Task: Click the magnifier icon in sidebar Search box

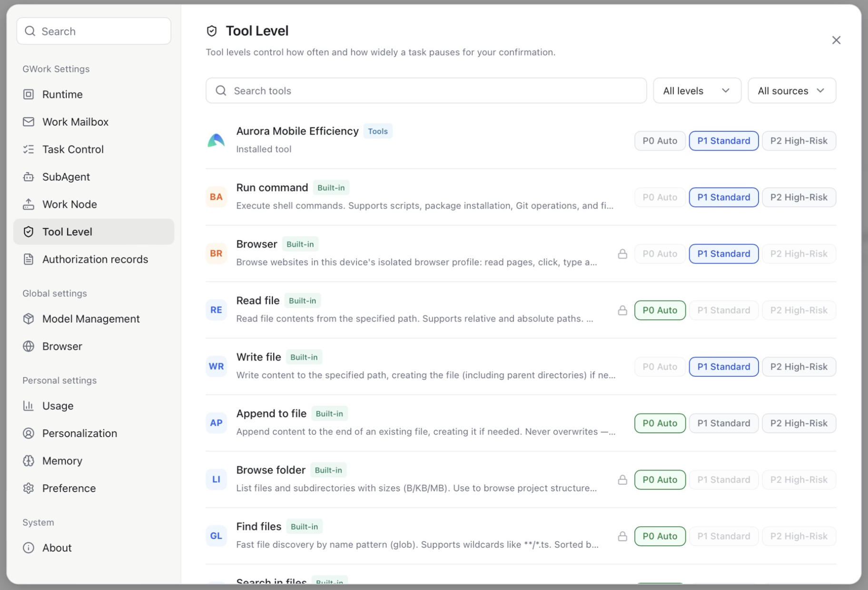Action: (30, 31)
